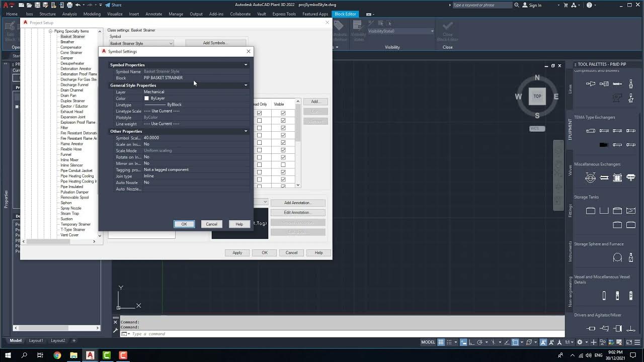This screenshot has width=644, height=362.
Task: Select first Compressors and Blowers palette symbol
Action: pyautogui.click(x=591, y=83)
